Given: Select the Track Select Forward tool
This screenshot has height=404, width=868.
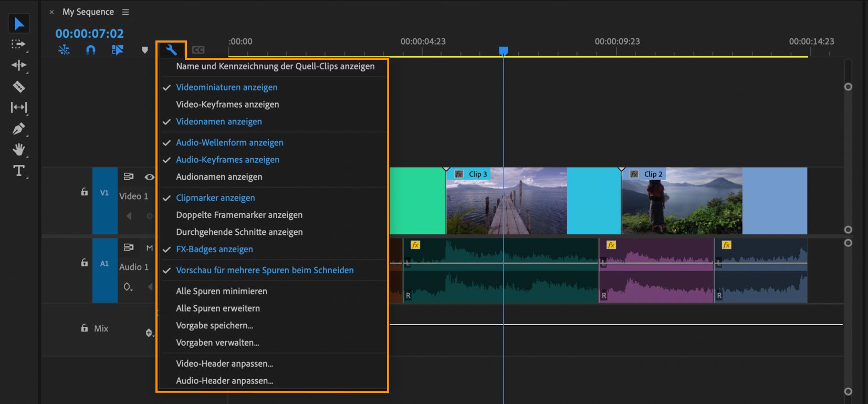Looking at the screenshot, I should coord(19,45).
